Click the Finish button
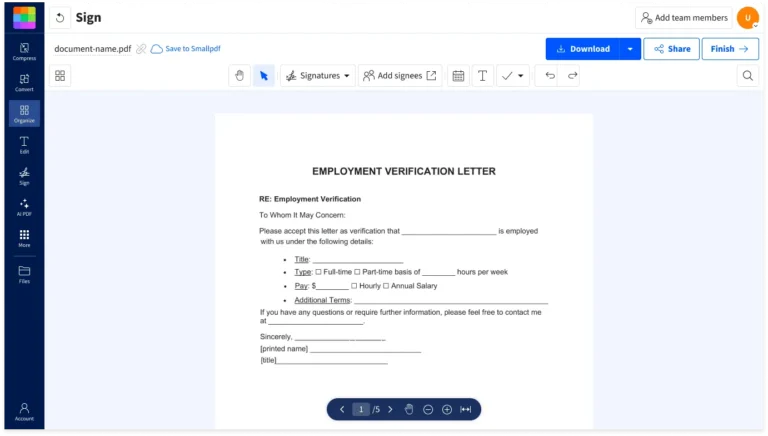768x436 pixels. (x=730, y=49)
